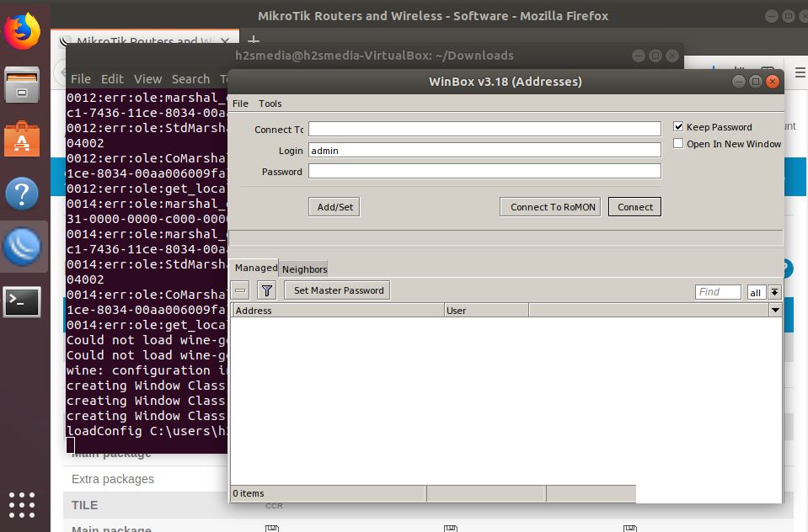
Task: Minimize the WinBox window
Action: 738,82
